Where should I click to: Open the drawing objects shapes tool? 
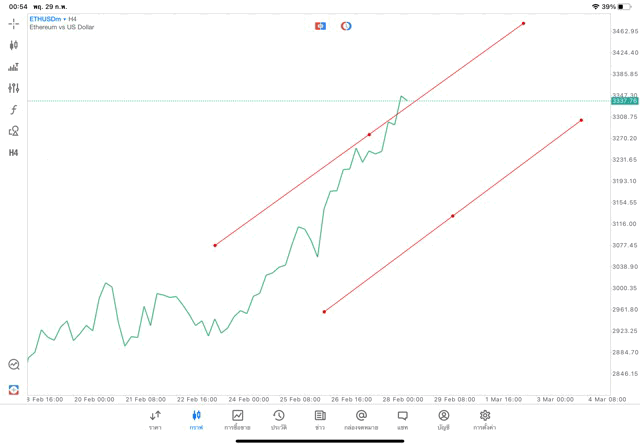click(14, 131)
